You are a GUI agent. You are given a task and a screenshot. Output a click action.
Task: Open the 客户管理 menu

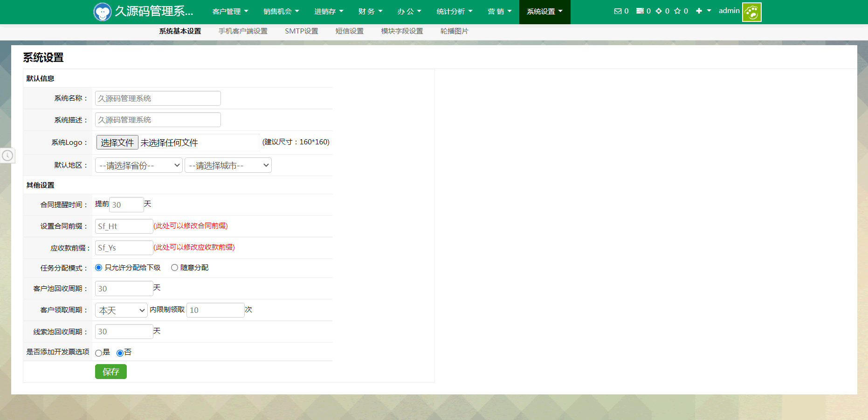coord(230,12)
